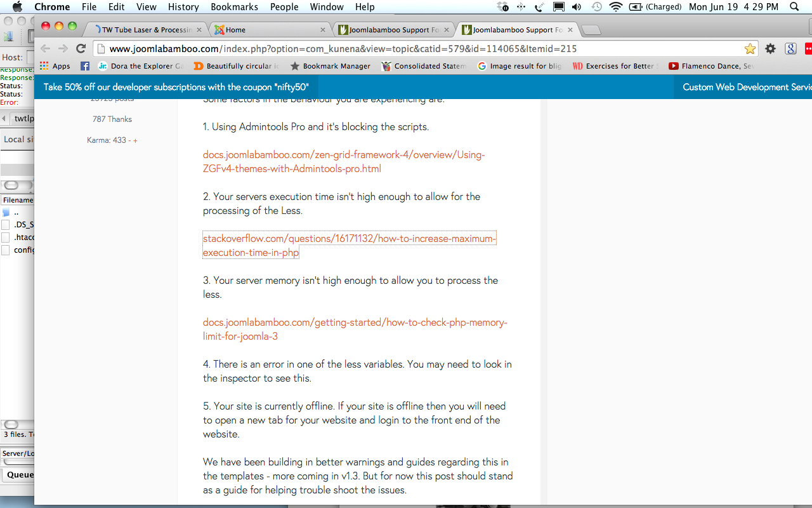Open Beautifully circular bookmark
Image resolution: width=812 pixels, height=508 pixels.
pos(236,66)
